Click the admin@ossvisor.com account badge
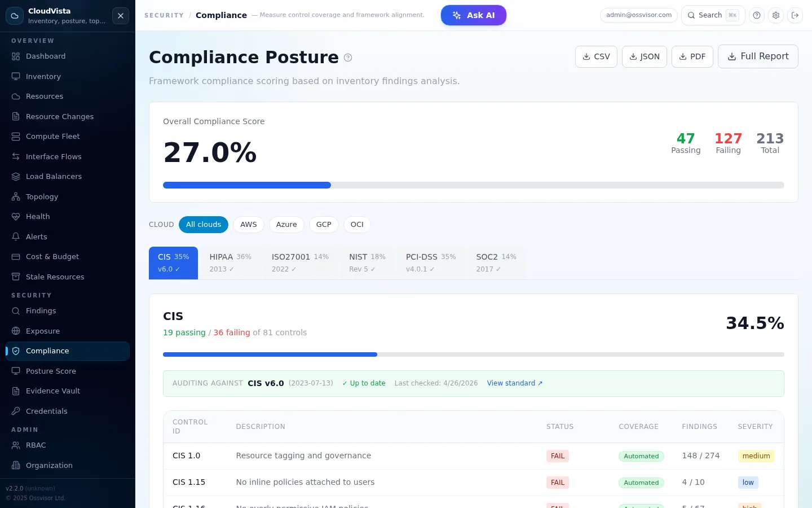Image resolution: width=812 pixels, height=508 pixels. 639,15
